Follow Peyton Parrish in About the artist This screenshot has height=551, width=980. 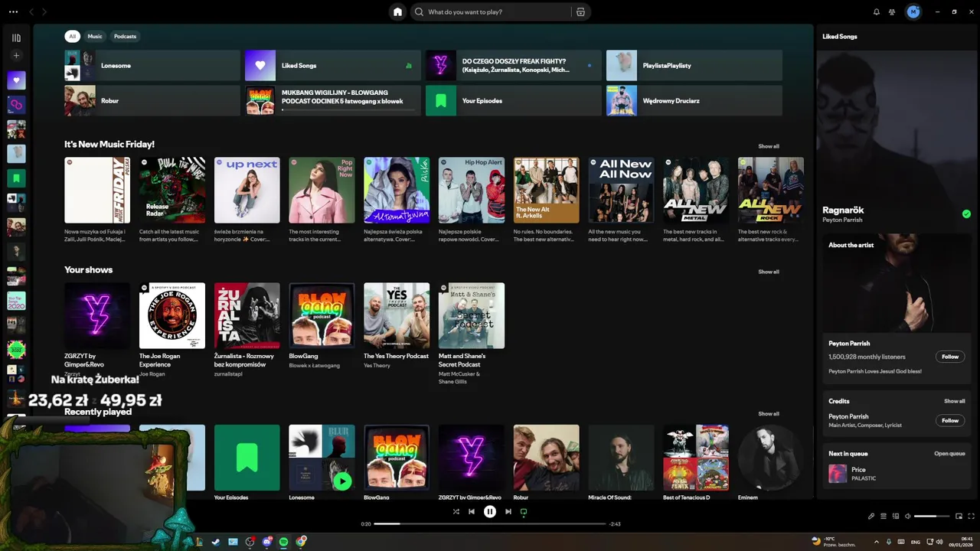point(950,357)
